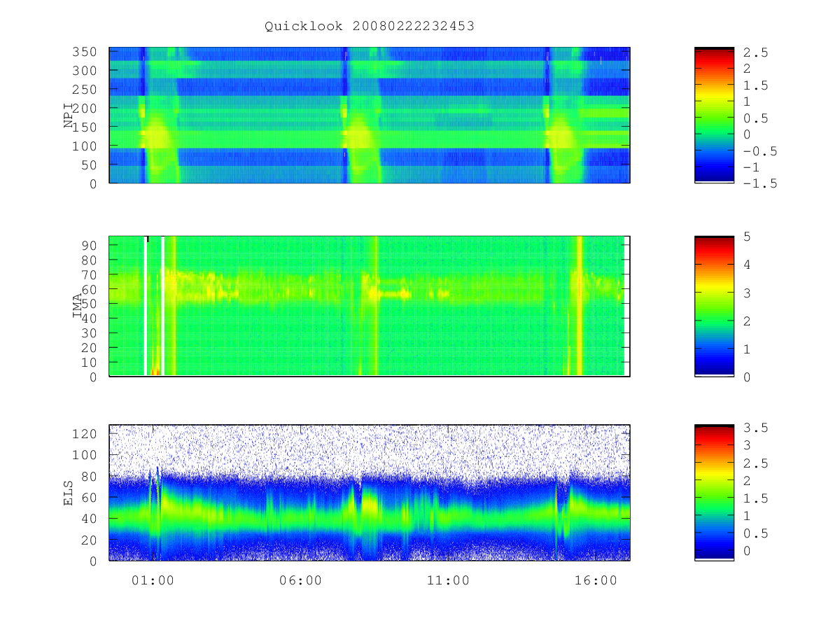
Task: Click the Quicklook 20080222232453 title
Action: pyautogui.click(x=370, y=27)
